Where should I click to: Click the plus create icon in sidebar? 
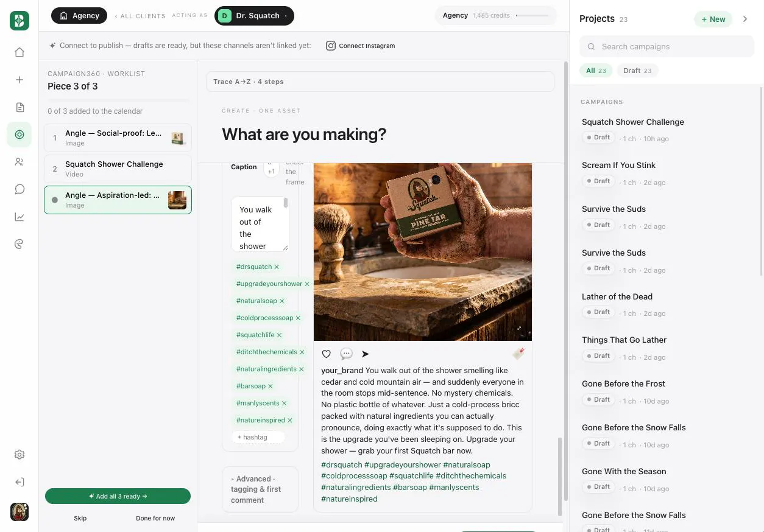click(19, 80)
